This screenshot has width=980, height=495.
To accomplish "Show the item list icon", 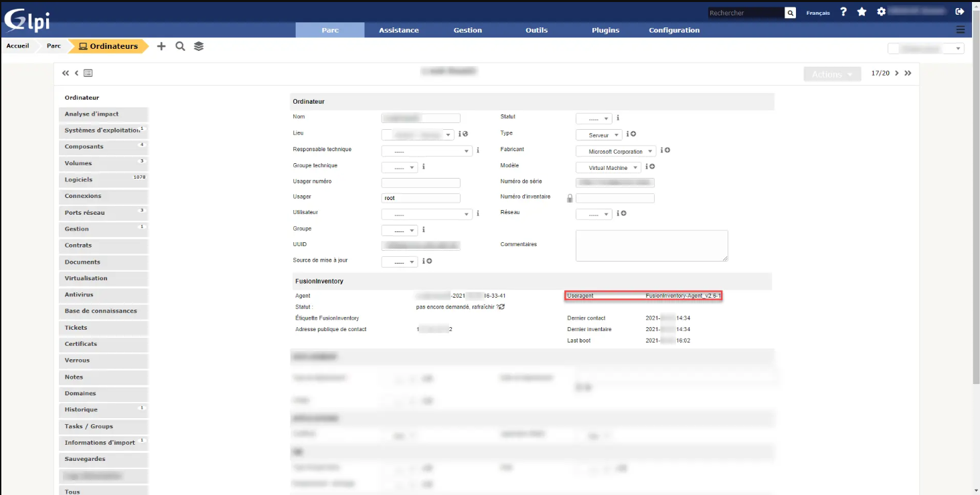I will tap(88, 73).
